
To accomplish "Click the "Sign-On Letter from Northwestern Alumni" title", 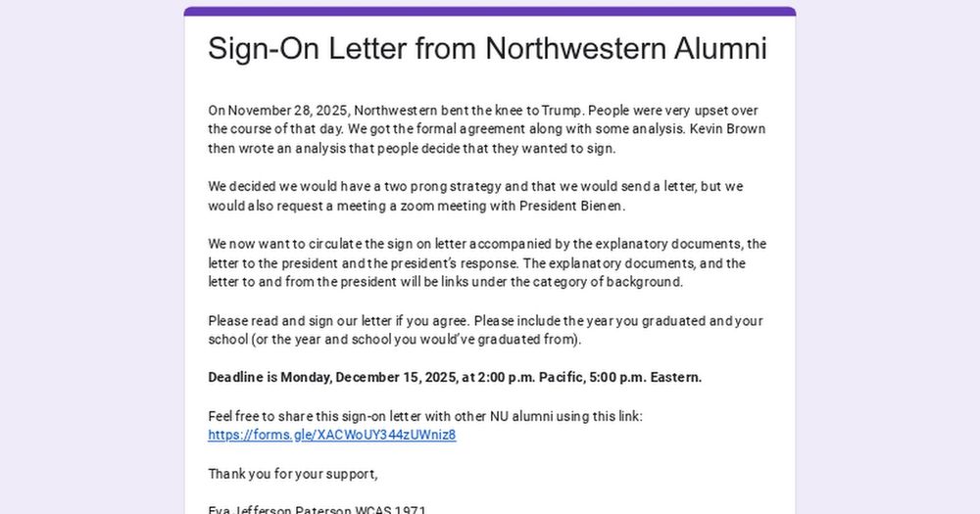I will 487,49.
